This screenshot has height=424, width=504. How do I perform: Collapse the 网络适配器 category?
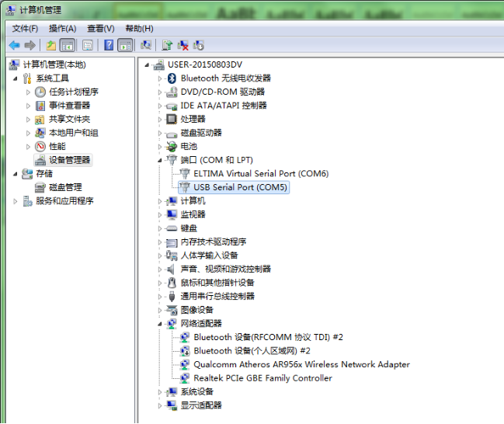click(x=161, y=324)
